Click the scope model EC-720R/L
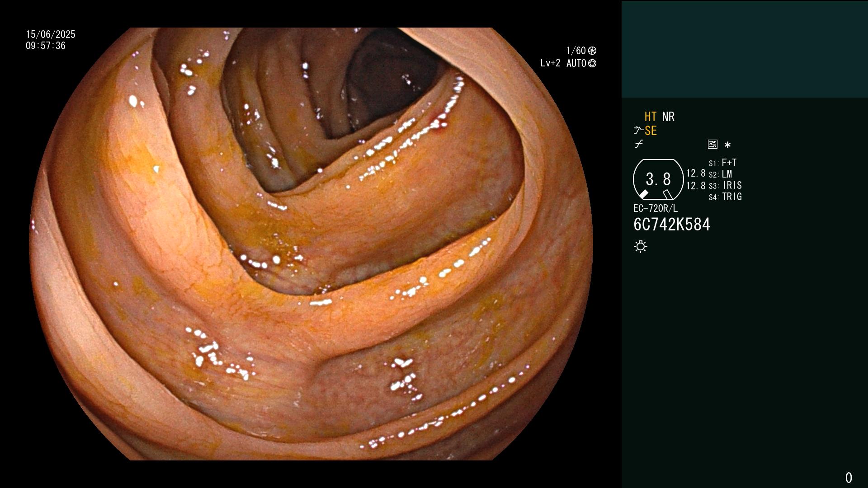Screen dimensions: 868x488 656,208
